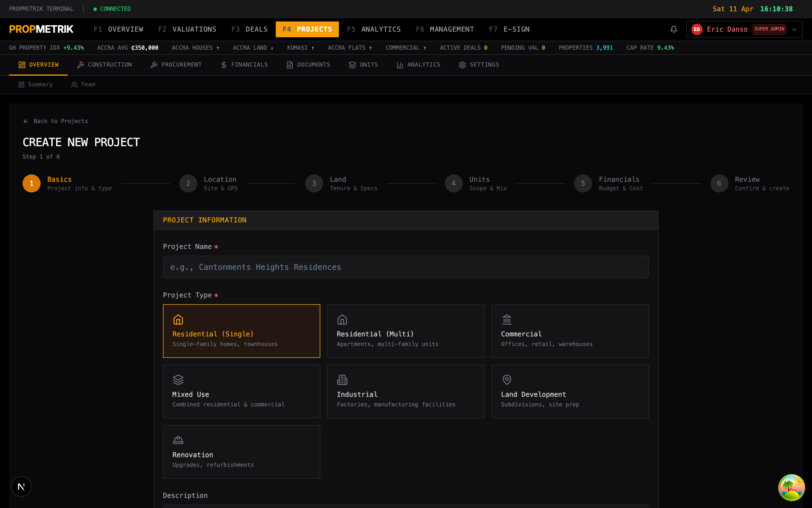Select Commercial project type
Screen dimensions: 812x508
click(x=570, y=331)
